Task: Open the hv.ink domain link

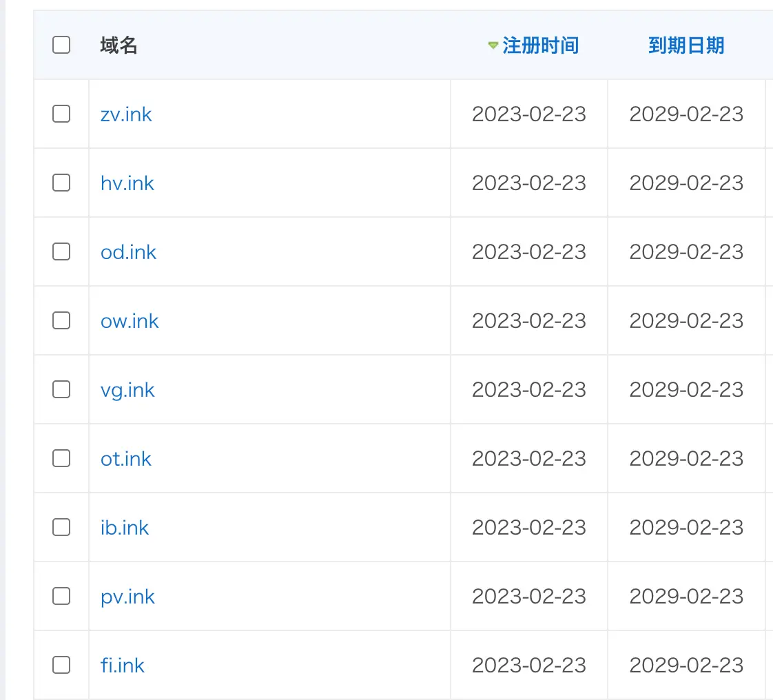Action: pos(127,183)
